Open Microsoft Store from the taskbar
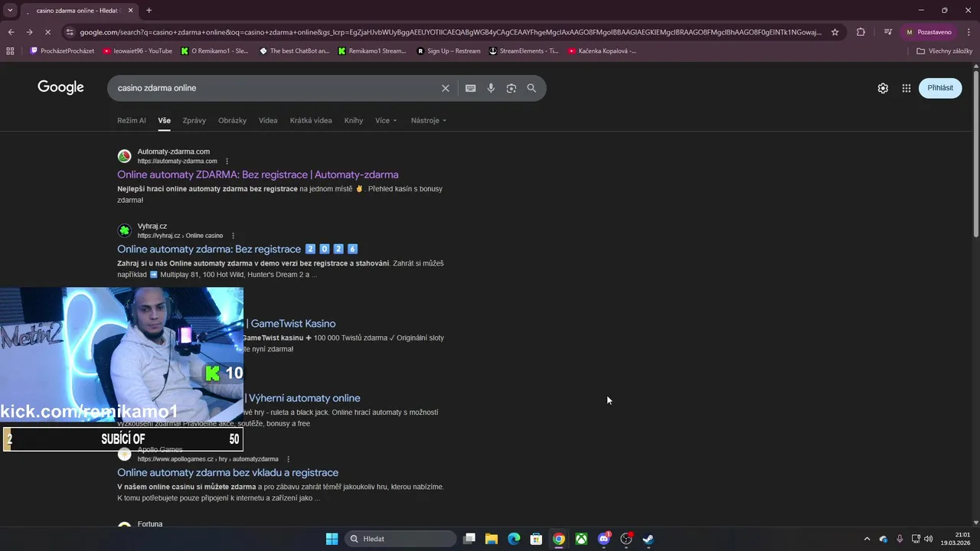 click(537, 539)
